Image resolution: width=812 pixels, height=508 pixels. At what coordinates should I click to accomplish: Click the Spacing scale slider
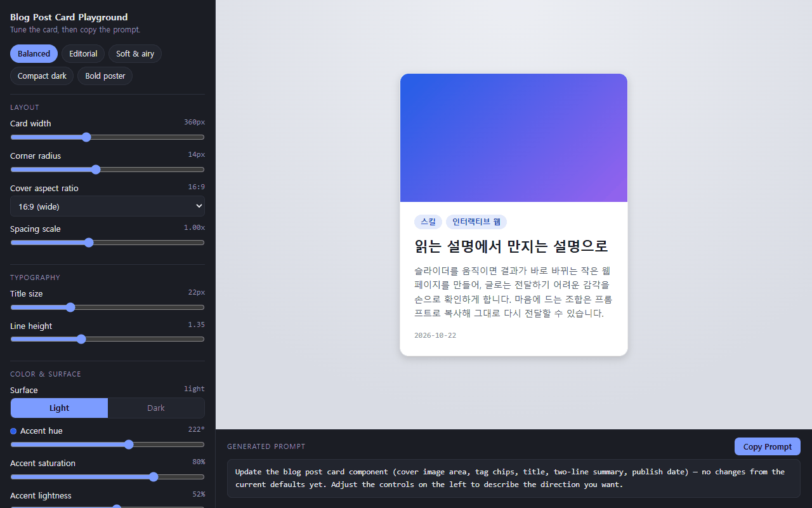[107, 243]
